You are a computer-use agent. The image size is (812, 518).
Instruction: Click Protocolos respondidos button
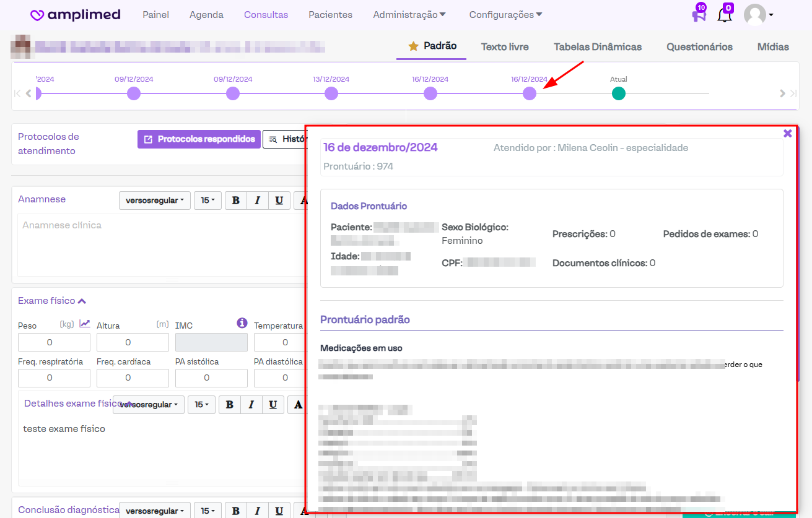[x=199, y=139]
